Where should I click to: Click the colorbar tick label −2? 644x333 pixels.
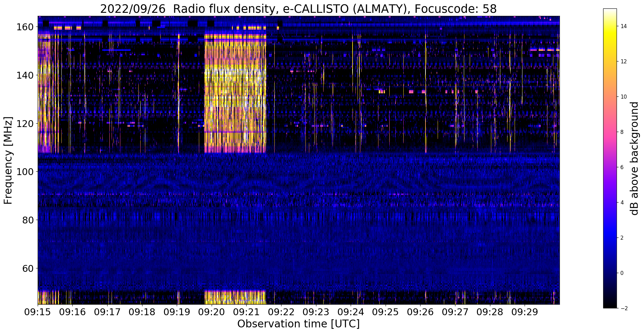point(624,308)
